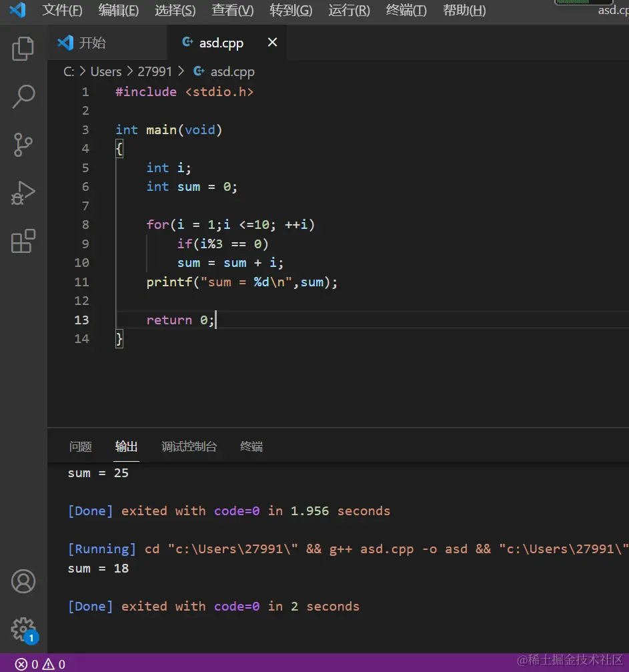Click the [Running] g++ command output line
The width and height of the screenshot is (629, 672).
coord(348,549)
